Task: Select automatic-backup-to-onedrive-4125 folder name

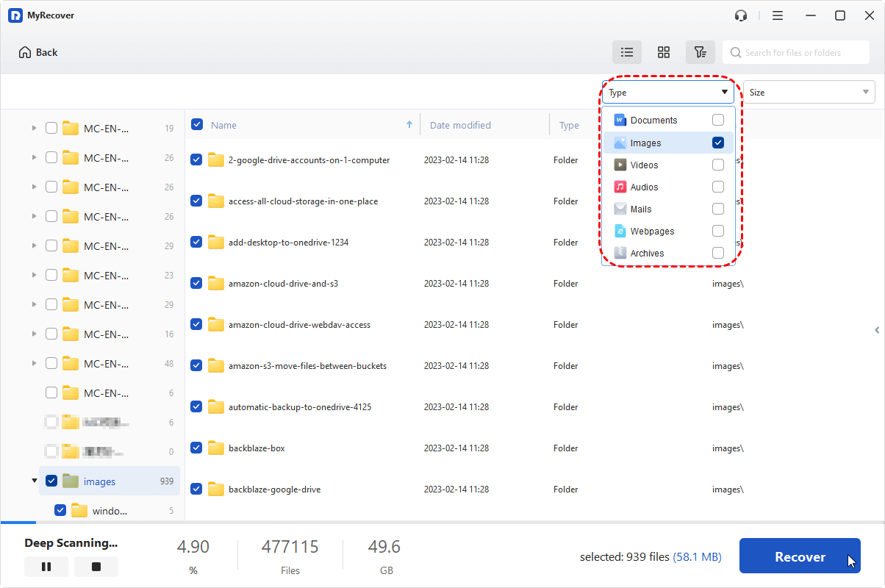Action: [300, 406]
